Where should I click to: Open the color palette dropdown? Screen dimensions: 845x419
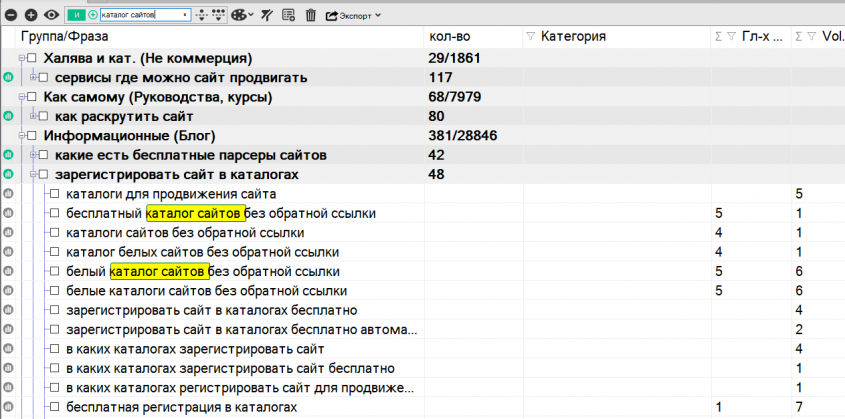251,16
